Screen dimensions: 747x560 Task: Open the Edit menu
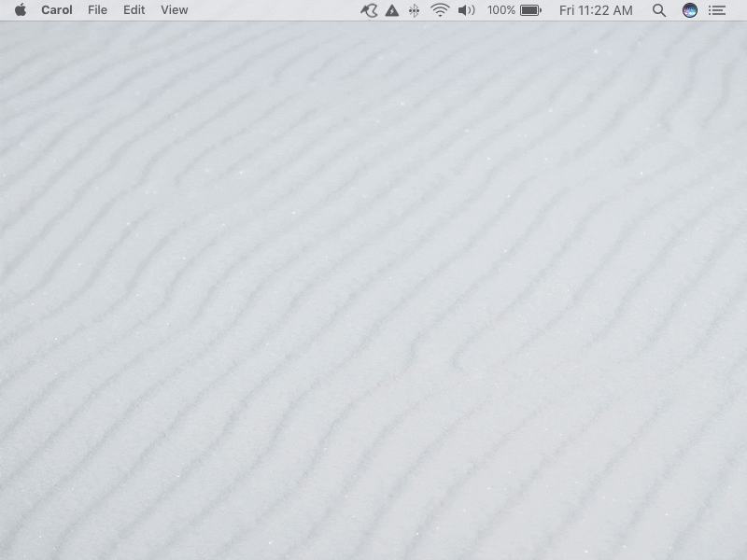[134, 10]
